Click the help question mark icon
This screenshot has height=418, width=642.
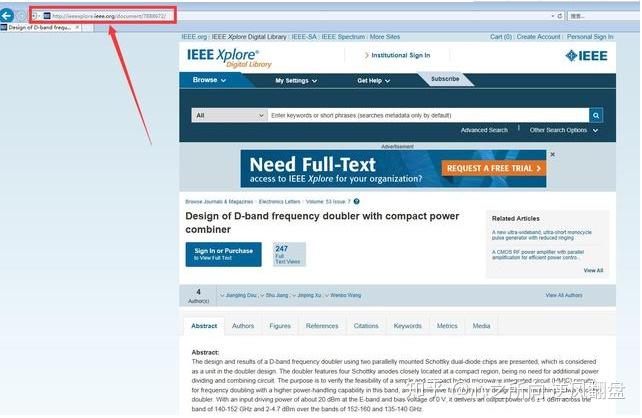pyautogui.click(x=357, y=201)
